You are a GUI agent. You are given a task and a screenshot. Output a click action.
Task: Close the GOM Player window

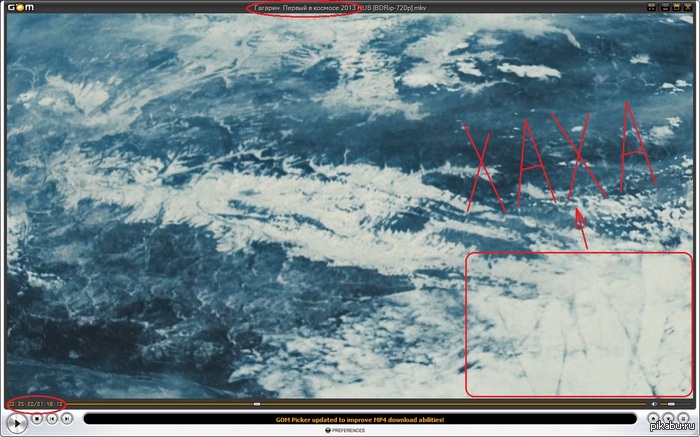[x=687, y=7]
